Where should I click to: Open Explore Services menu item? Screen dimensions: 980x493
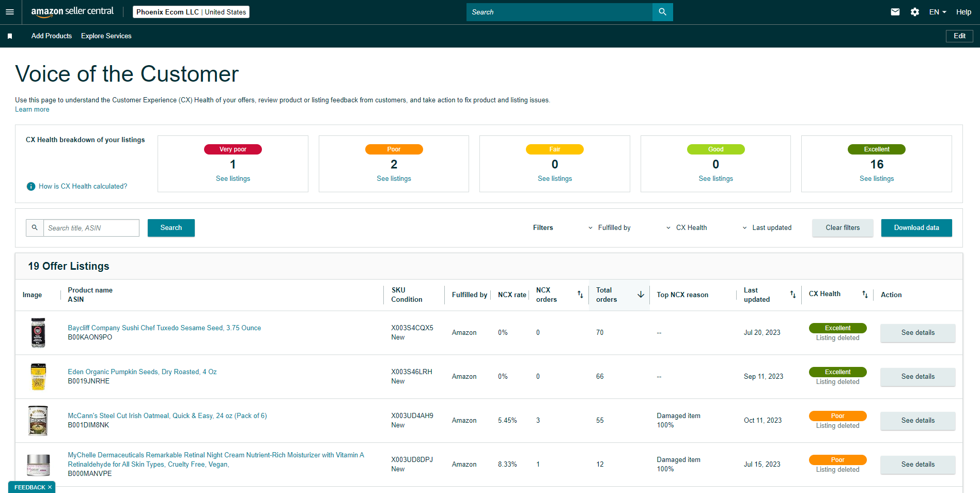pos(106,36)
